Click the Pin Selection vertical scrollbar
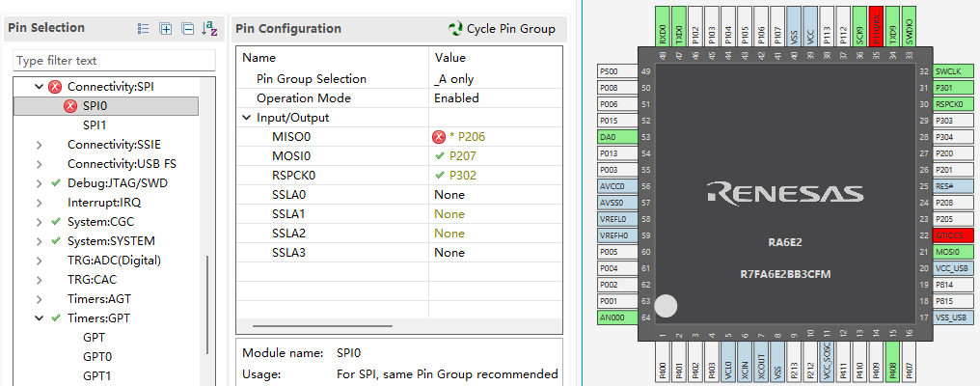 point(207,305)
